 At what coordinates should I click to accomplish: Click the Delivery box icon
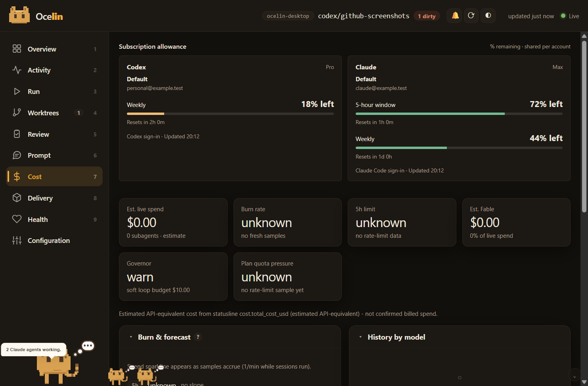17,198
